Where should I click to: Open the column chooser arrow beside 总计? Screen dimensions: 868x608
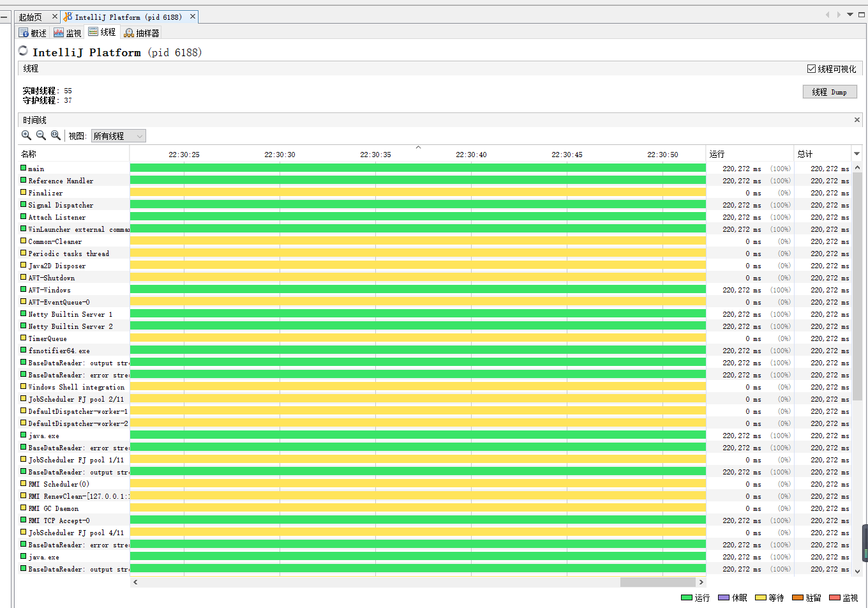pyautogui.click(x=857, y=154)
